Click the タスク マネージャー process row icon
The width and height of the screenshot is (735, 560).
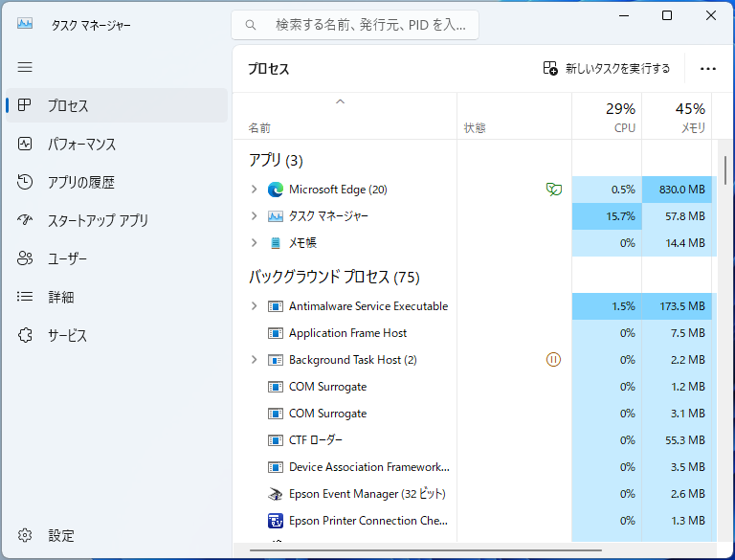[x=276, y=216]
